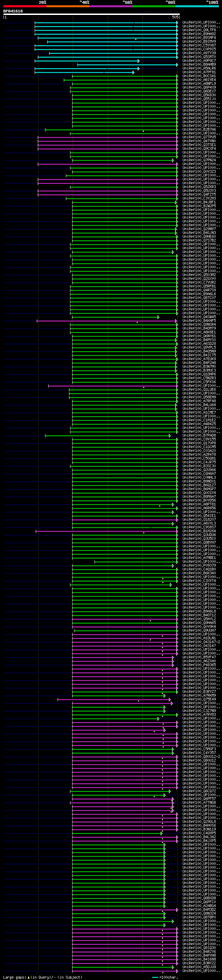
Task: Click the green alignment bar for UniRef100_B0CSA1
Action: pyautogui.click(x=125, y=76)
